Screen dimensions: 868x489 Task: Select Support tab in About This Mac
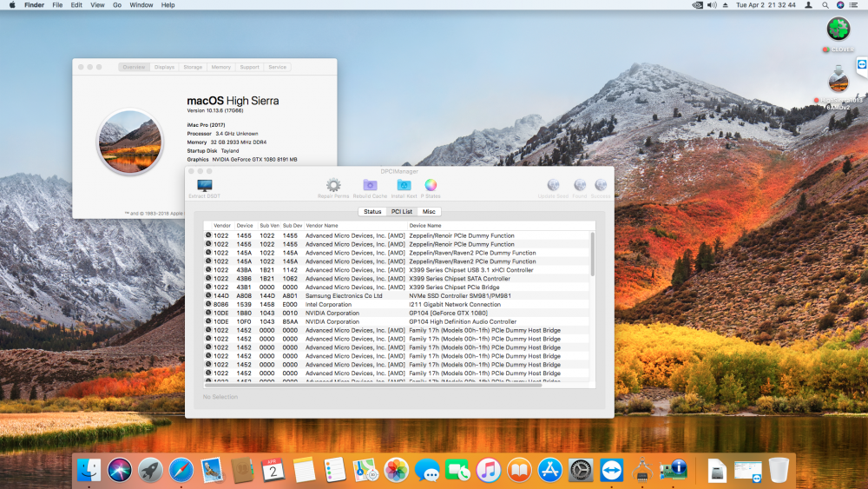[x=249, y=67]
